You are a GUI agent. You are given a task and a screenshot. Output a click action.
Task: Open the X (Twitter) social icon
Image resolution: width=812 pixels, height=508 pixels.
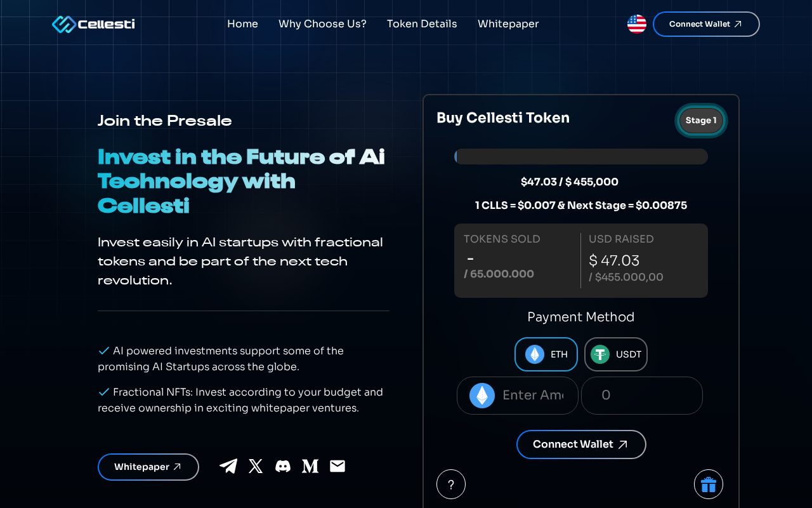coord(256,466)
